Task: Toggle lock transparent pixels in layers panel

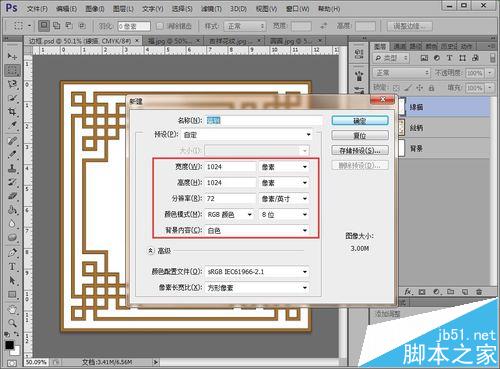Action: coord(396,88)
